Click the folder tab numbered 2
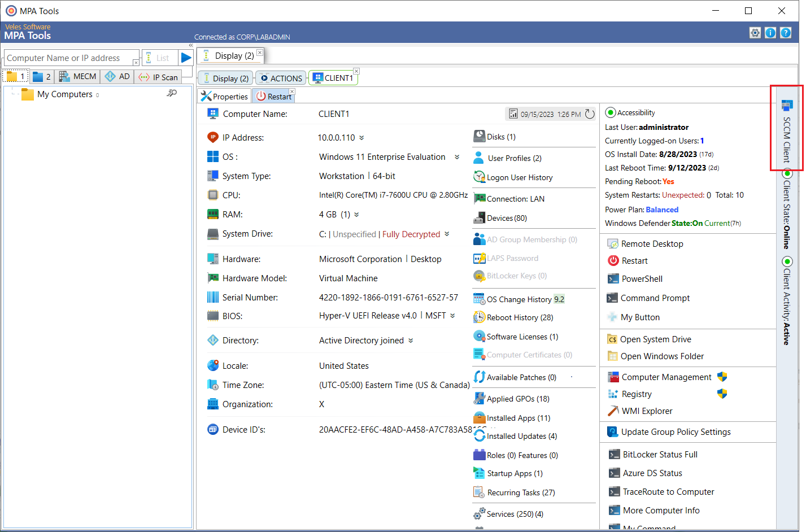This screenshot has width=806, height=532. pyautogui.click(x=42, y=76)
